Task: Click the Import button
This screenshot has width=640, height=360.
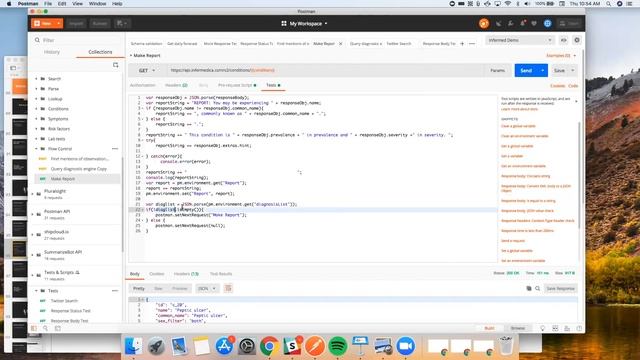Action: (76, 23)
